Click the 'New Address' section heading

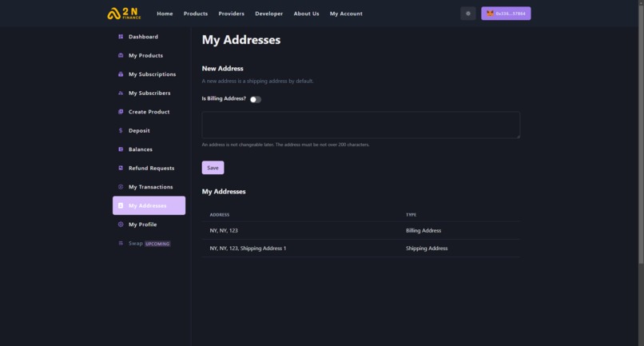click(223, 69)
